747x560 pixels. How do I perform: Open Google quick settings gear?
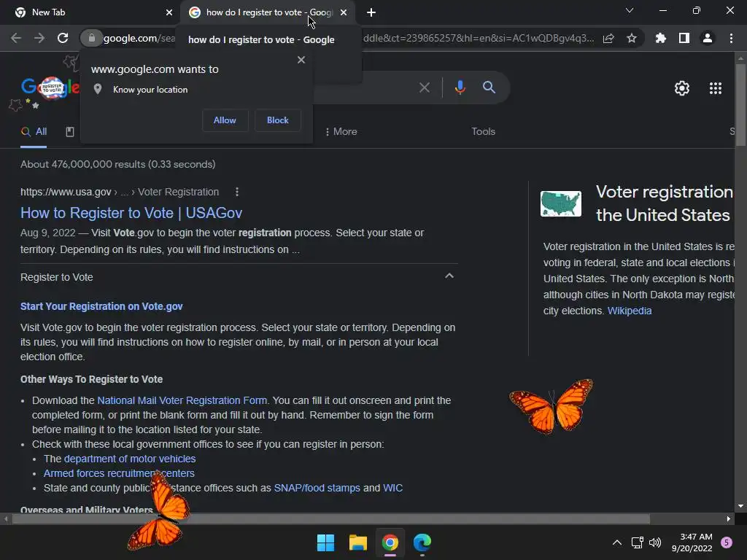682,88
